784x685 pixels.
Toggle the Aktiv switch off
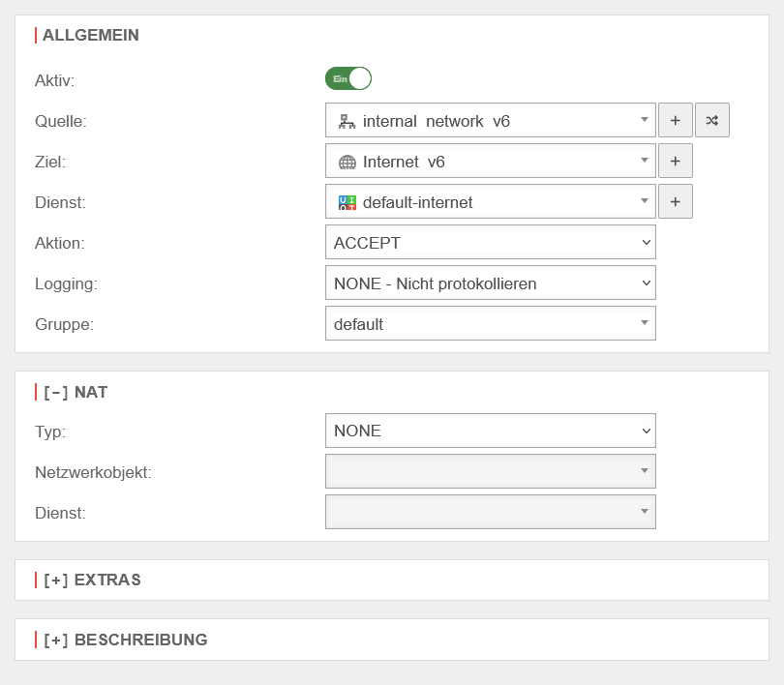(348, 79)
